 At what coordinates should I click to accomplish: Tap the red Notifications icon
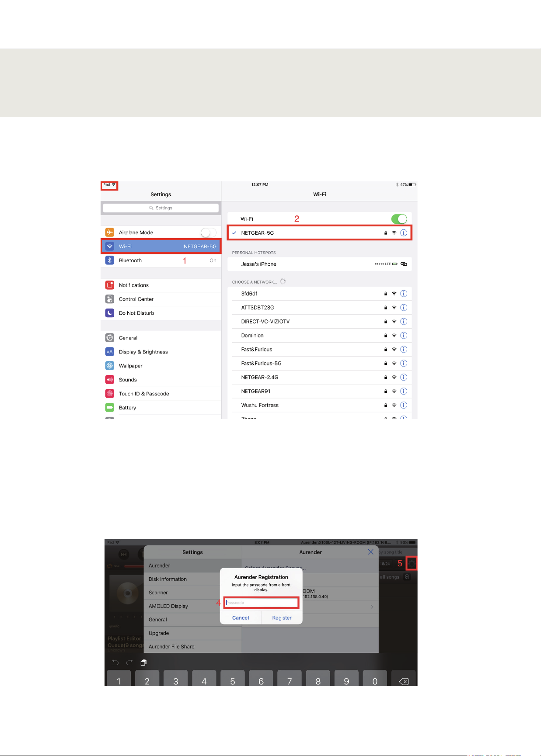pos(110,285)
